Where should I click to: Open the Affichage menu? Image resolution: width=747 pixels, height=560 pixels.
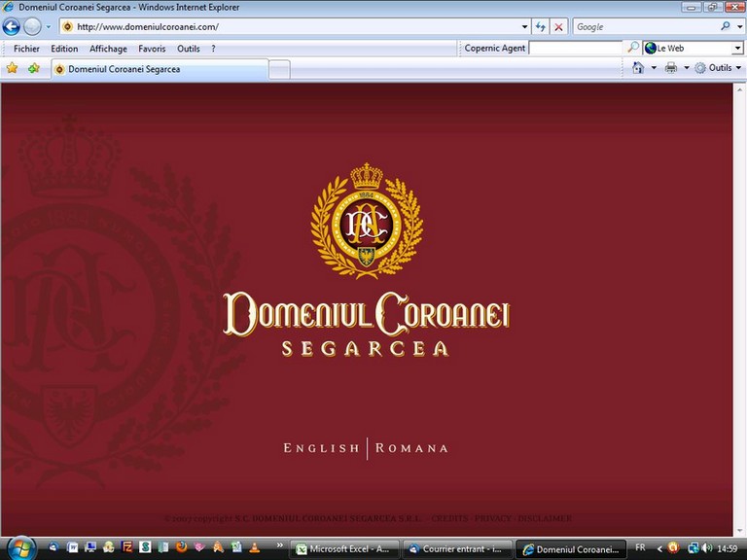[x=108, y=49]
